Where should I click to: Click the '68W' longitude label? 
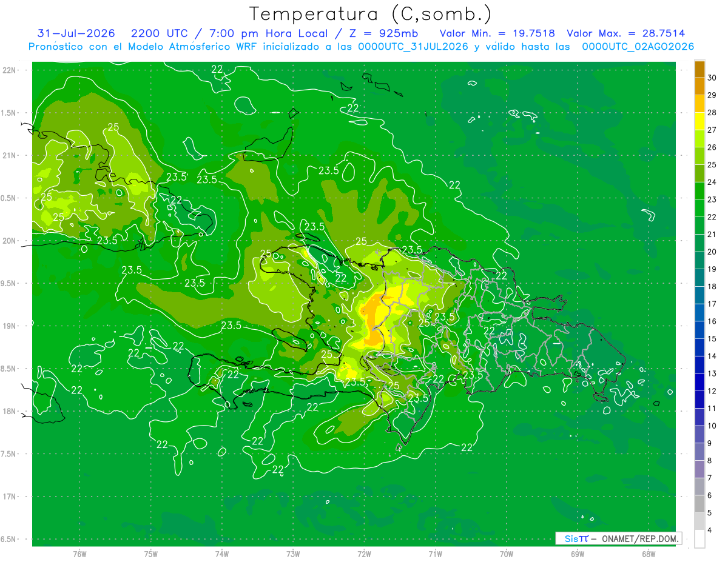click(648, 554)
